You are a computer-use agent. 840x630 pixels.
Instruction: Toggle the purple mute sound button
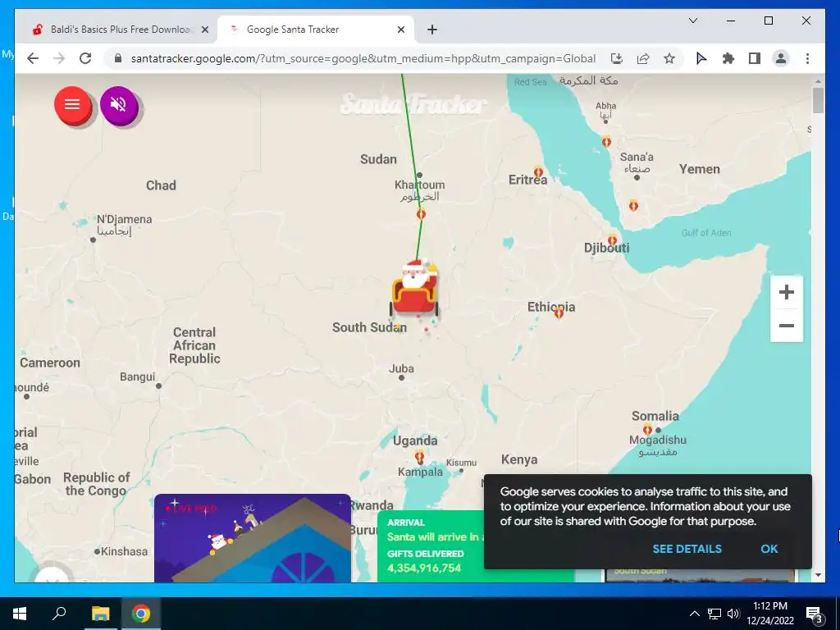[x=118, y=105]
